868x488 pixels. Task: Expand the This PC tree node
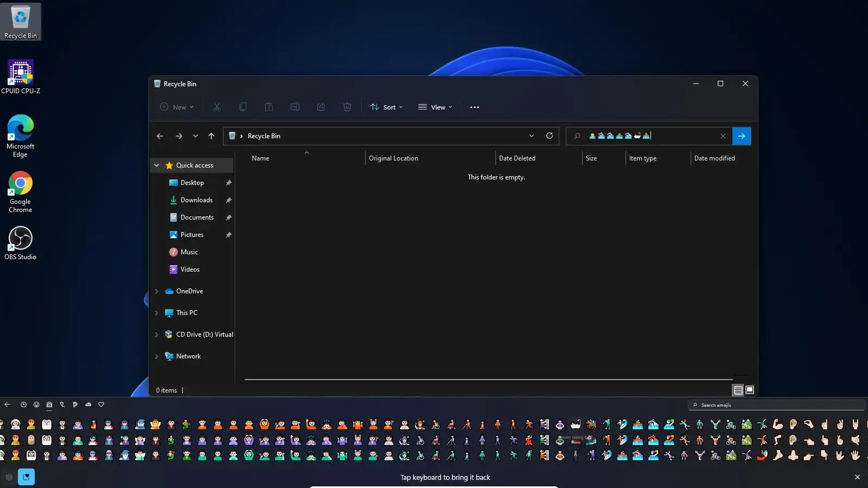157,313
